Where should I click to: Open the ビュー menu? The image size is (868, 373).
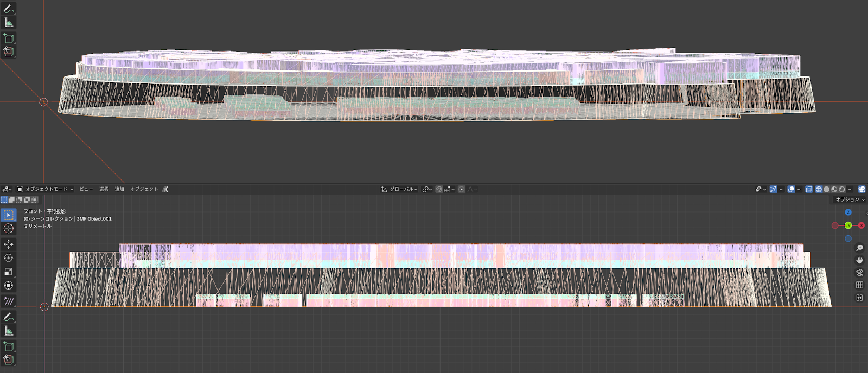[x=86, y=189]
